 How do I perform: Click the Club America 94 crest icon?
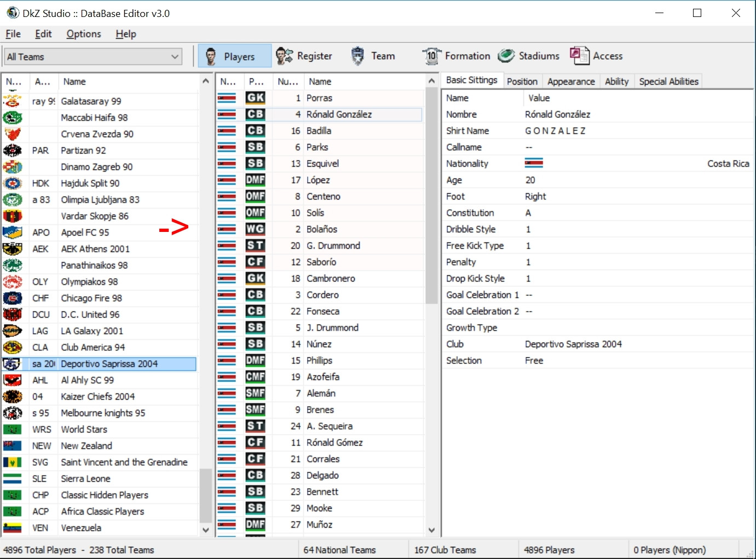click(x=13, y=347)
